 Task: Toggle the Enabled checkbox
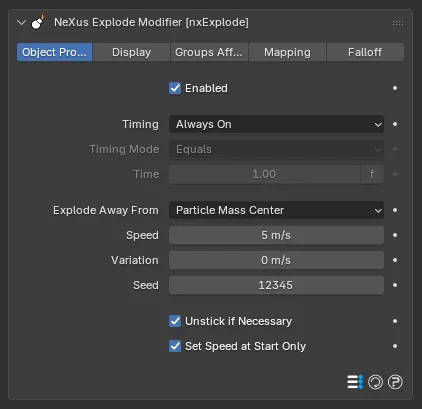point(175,88)
